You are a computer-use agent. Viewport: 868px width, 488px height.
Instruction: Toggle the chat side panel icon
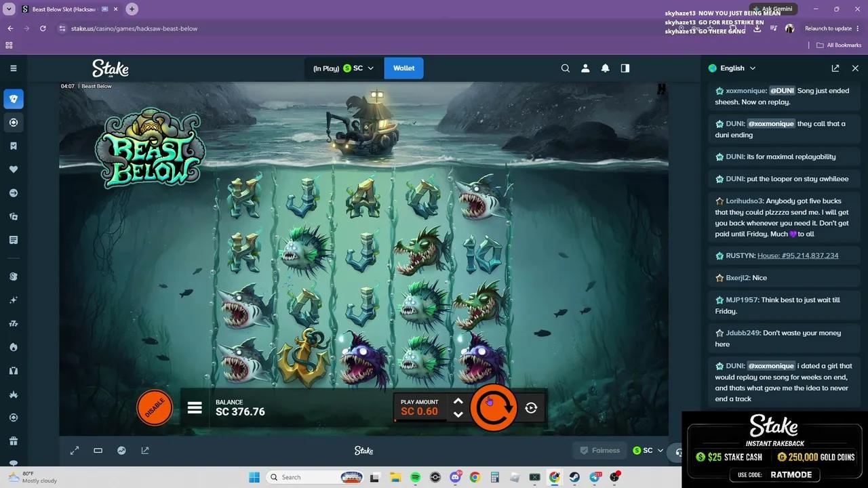point(625,68)
